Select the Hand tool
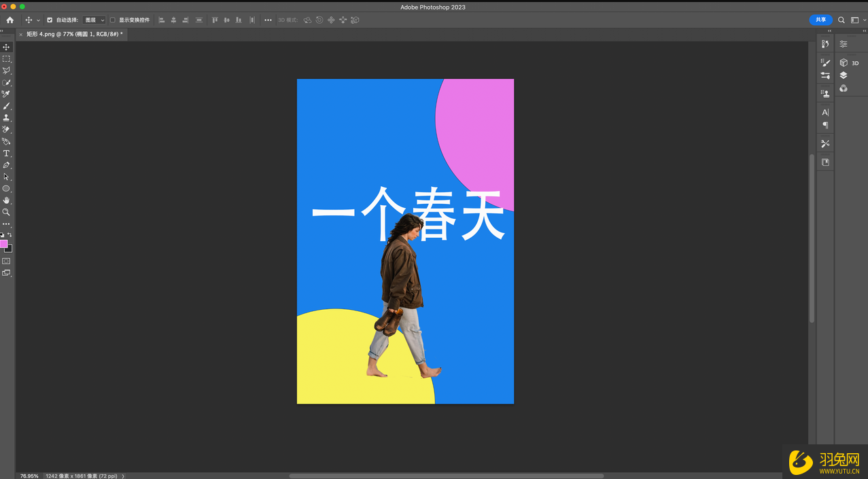The height and width of the screenshot is (479, 868). tap(6, 200)
